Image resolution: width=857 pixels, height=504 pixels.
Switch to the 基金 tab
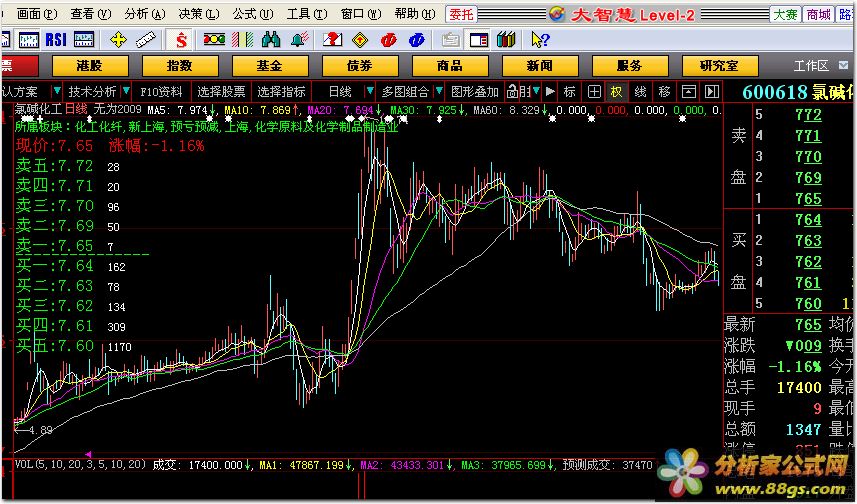tap(270, 66)
